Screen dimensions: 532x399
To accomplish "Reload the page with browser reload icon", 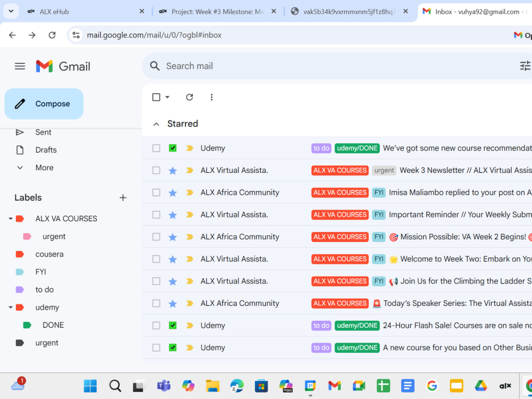I will [52, 35].
